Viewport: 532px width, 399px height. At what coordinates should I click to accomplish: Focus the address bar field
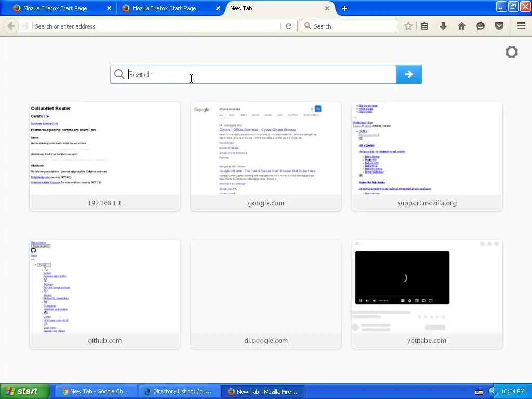click(157, 26)
